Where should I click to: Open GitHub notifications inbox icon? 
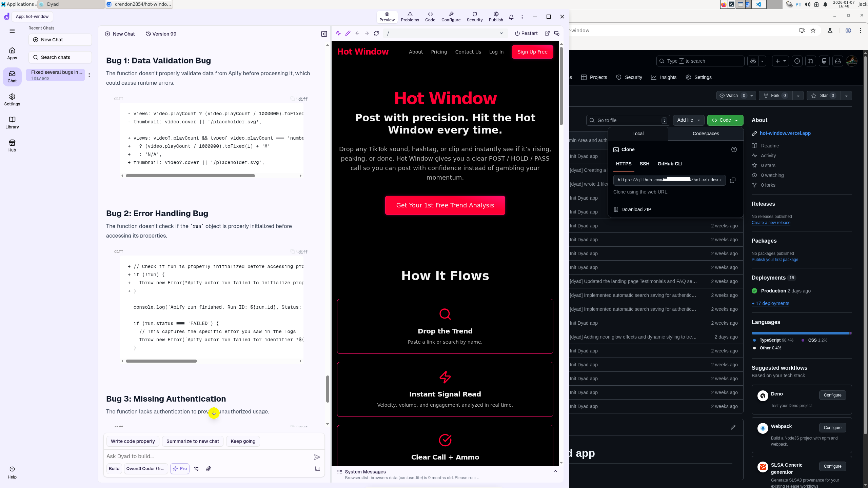click(838, 61)
